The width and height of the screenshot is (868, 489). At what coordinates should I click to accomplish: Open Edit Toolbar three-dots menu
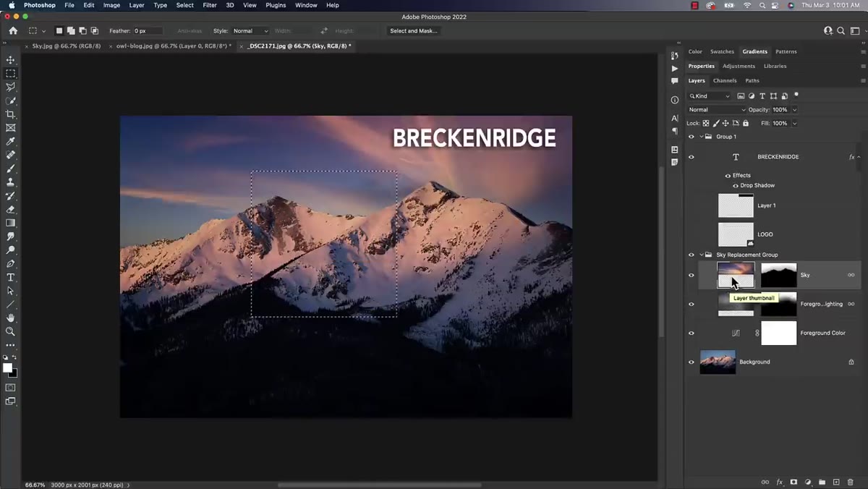point(10,345)
